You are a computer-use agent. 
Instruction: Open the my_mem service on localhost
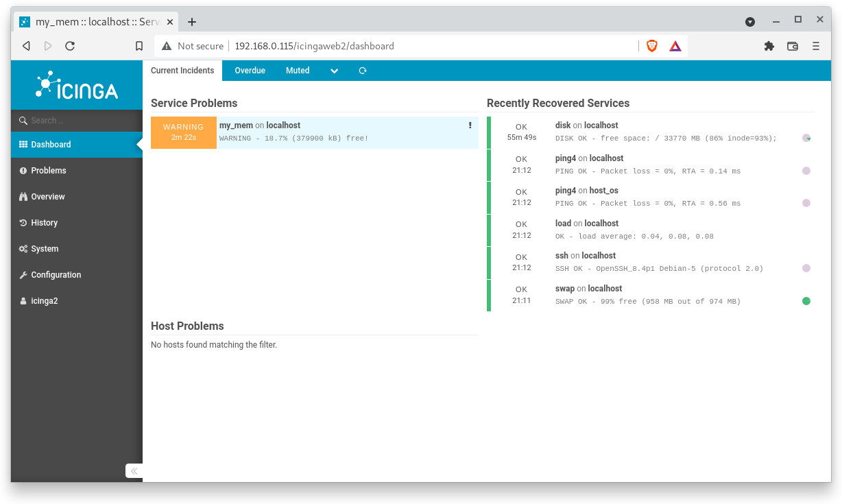[x=236, y=125]
